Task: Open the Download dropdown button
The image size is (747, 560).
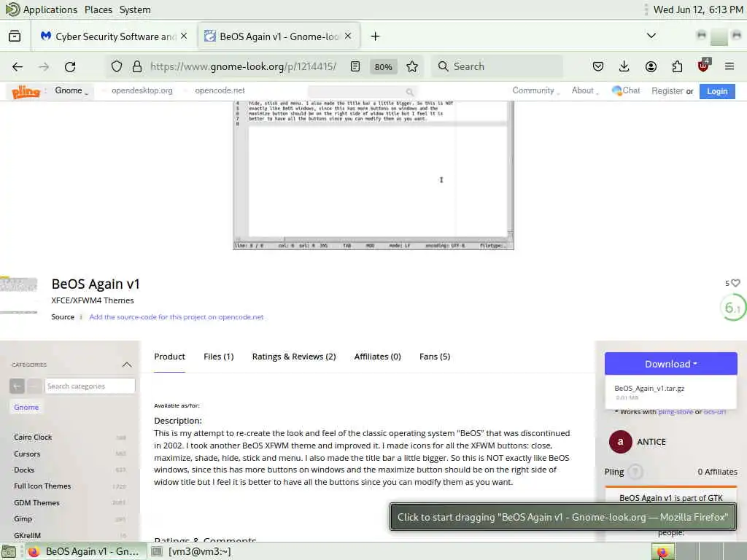Action: click(671, 364)
